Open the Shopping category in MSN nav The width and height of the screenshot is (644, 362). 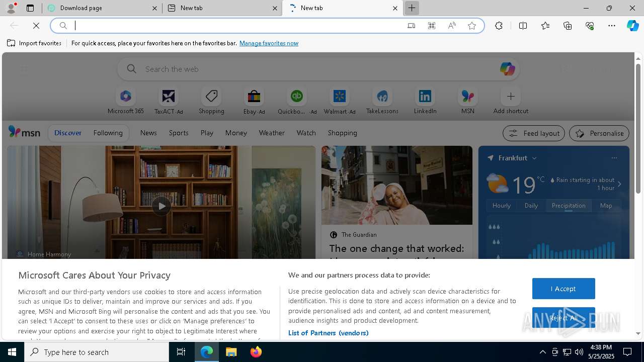coord(343,133)
